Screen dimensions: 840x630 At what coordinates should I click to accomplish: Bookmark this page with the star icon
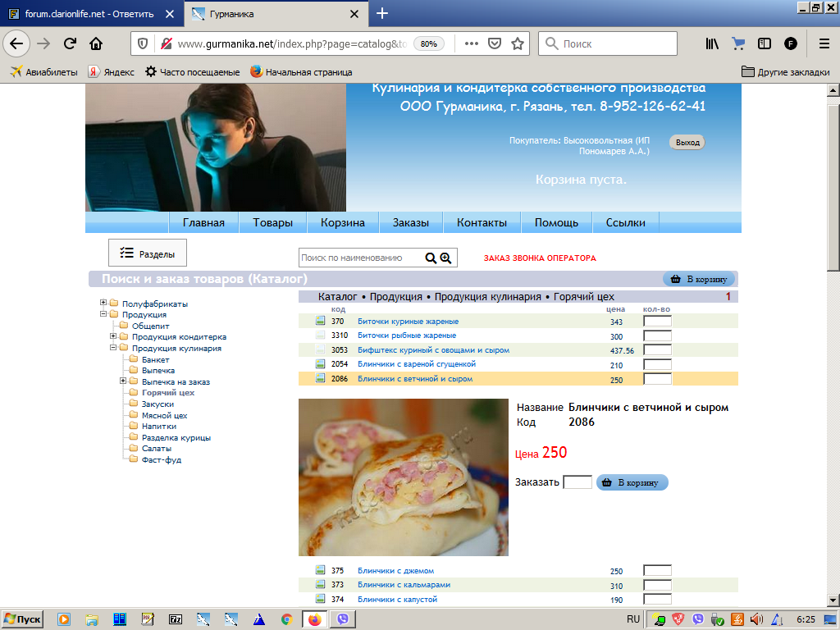coord(518,43)
